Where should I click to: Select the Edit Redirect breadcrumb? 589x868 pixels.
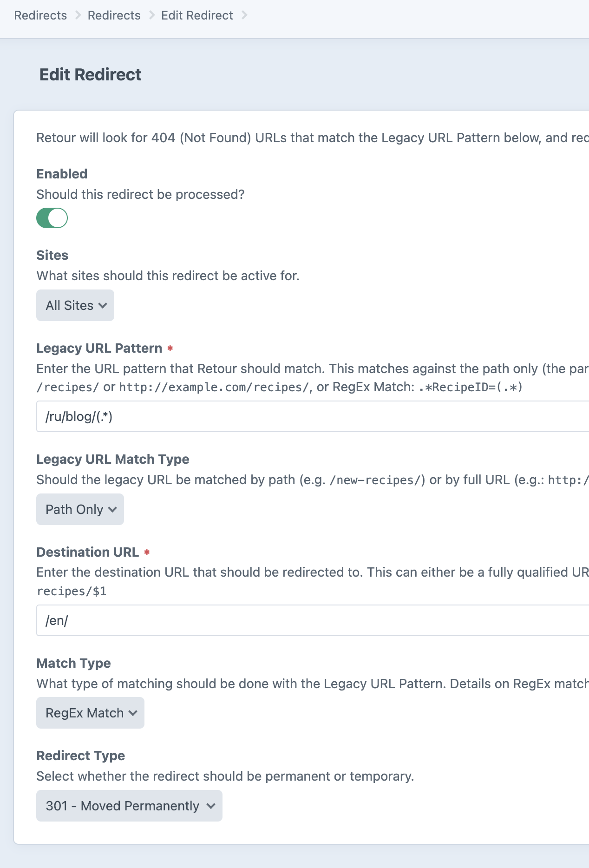click(196, 15)
